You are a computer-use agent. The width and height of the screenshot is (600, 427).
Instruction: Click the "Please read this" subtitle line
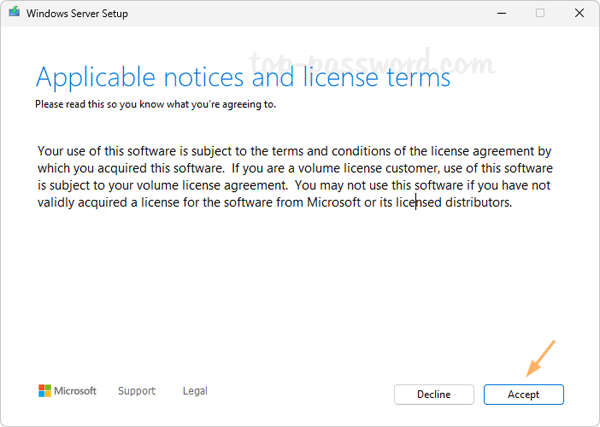pyautogui.click(x=155, y=103)
